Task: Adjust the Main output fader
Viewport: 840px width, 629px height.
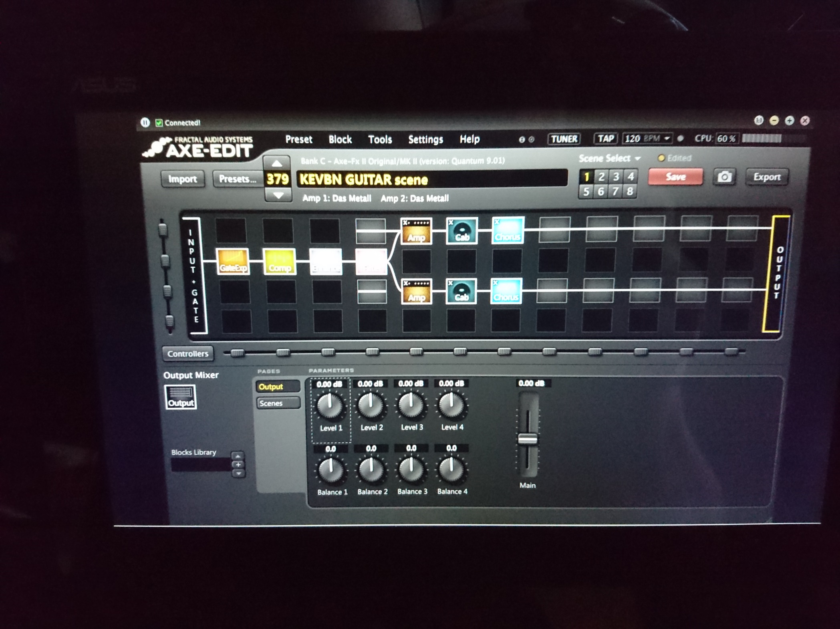Action: (x=529, y=439)
